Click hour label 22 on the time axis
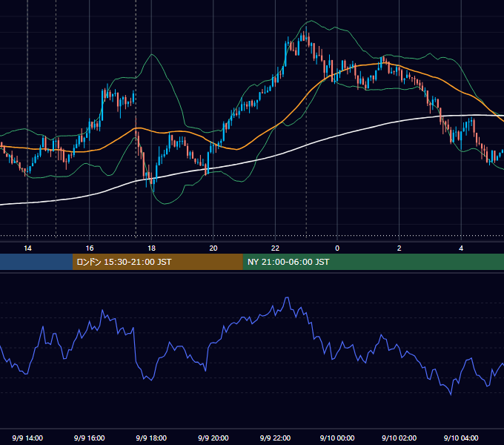 click(275, 248)
